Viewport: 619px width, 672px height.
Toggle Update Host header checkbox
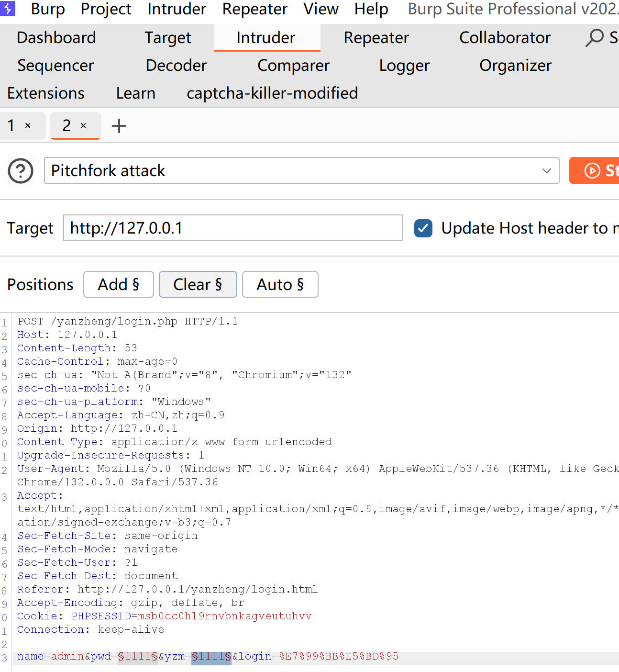tap(423, 228)
